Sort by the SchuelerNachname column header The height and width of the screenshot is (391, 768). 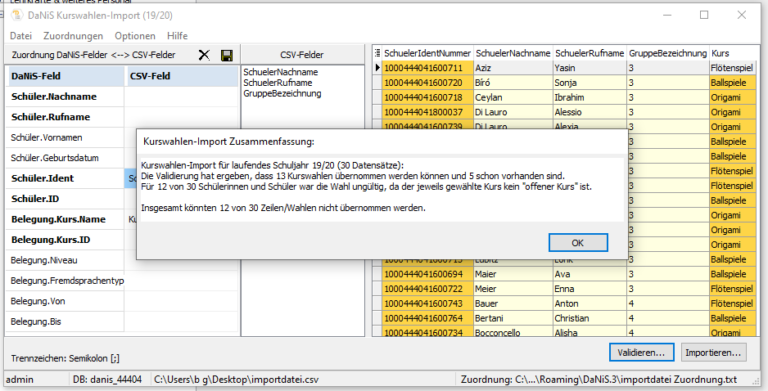(x=513, y=53)
